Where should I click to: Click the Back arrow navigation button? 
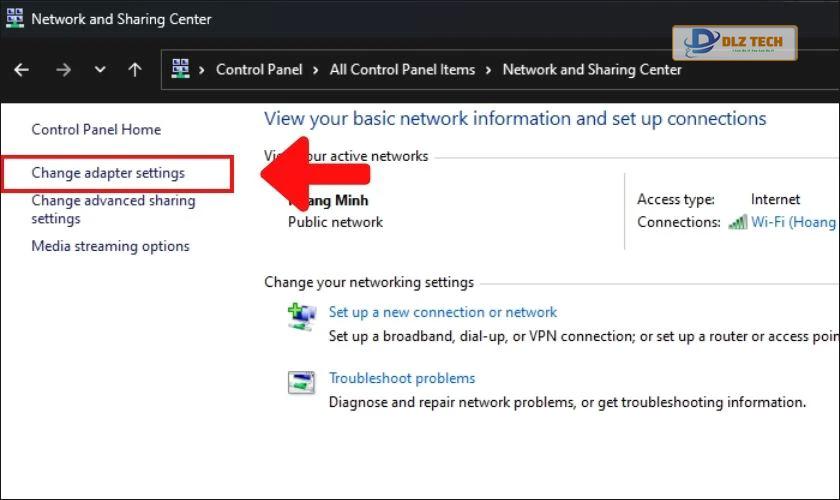pyautogui.click(x=21, y=70)
